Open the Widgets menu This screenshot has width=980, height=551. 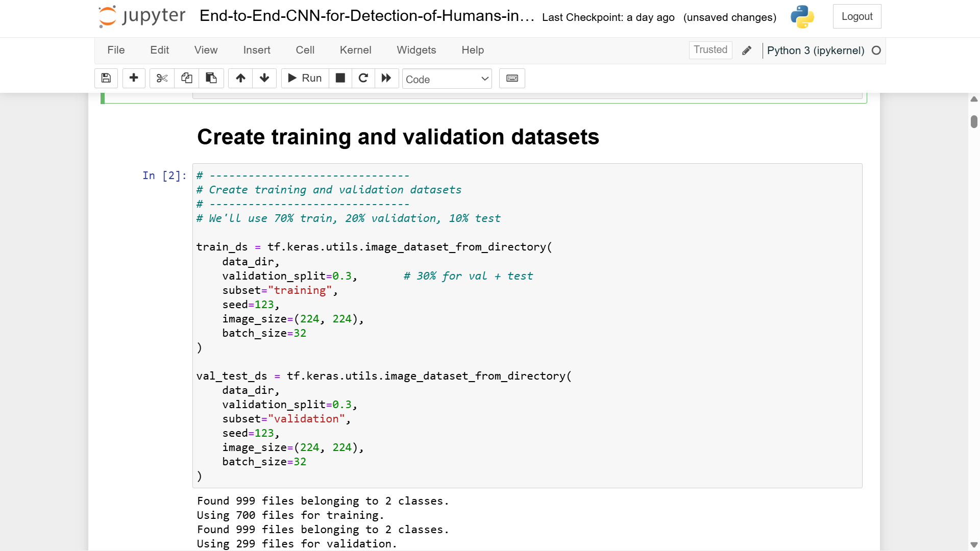(416, 50)
